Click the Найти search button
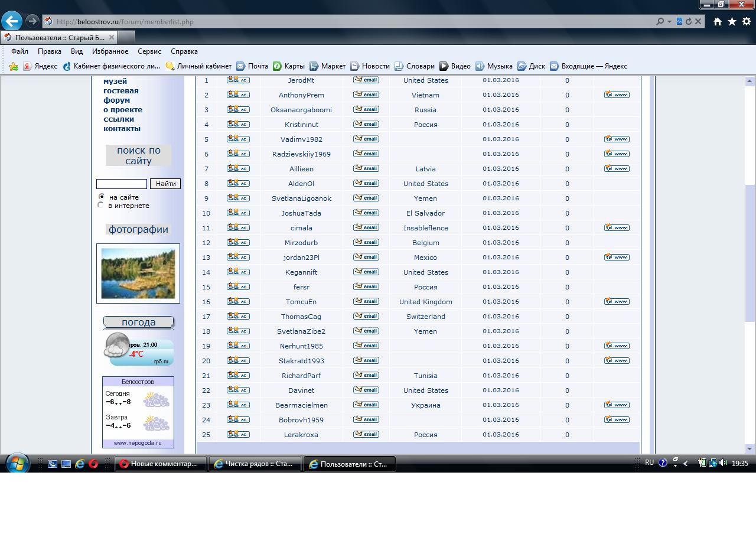 coord(165,184)
